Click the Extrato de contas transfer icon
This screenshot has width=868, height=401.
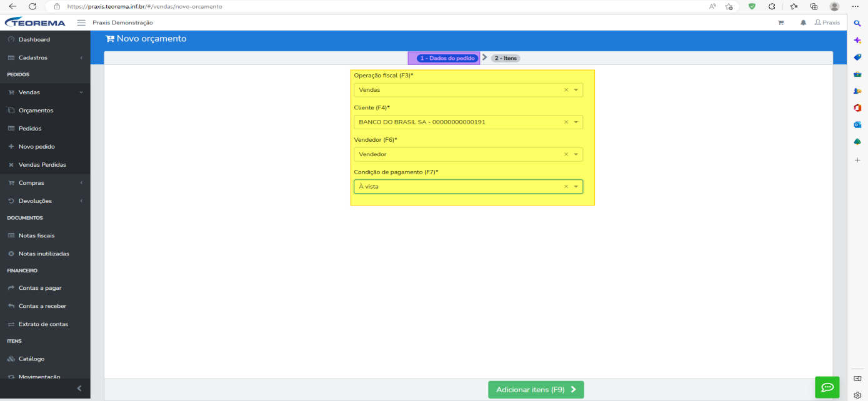click(x=11, y=324)
